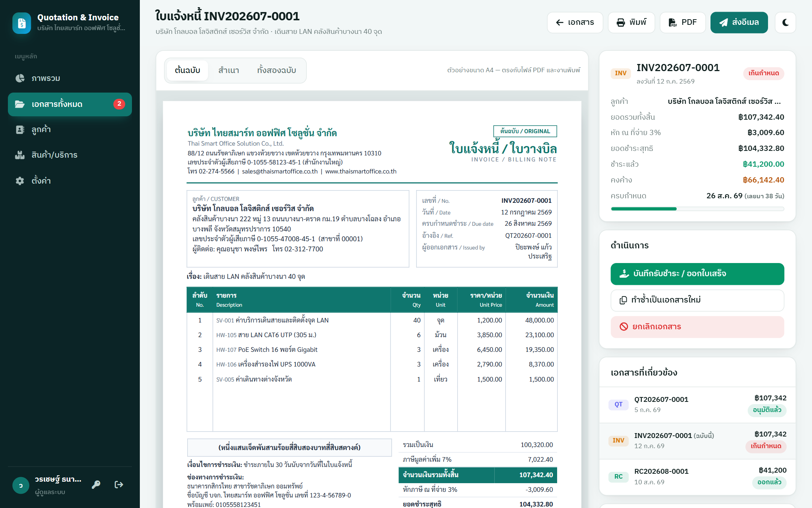Image resolution: width=812 pixels, height=508 pixels.
Task: Click the paid amount ฿41,200.00
Action: pos(763,164)
